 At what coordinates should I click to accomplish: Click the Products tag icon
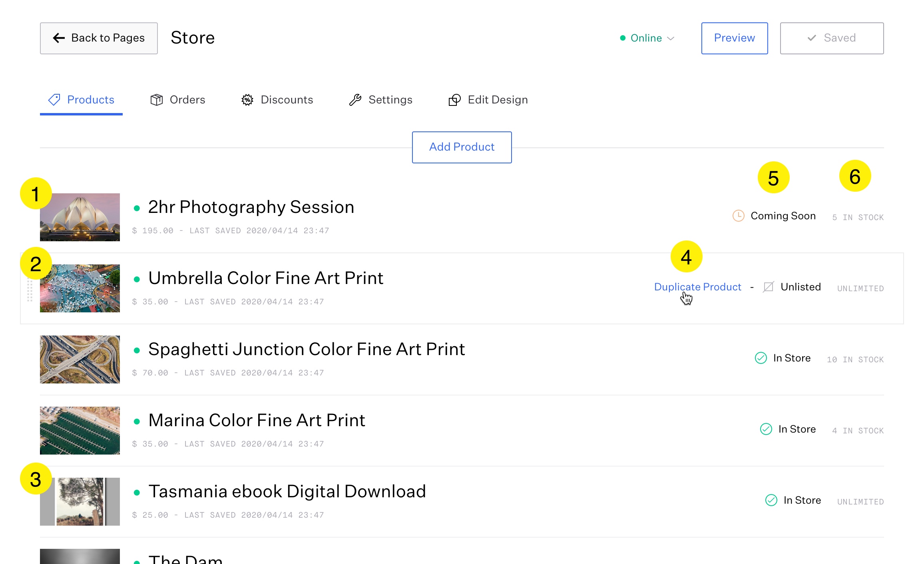coord(54,100)
